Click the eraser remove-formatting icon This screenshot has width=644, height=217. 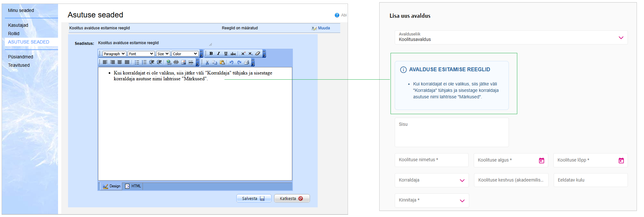pyautogui.click(x=258, y=54)
